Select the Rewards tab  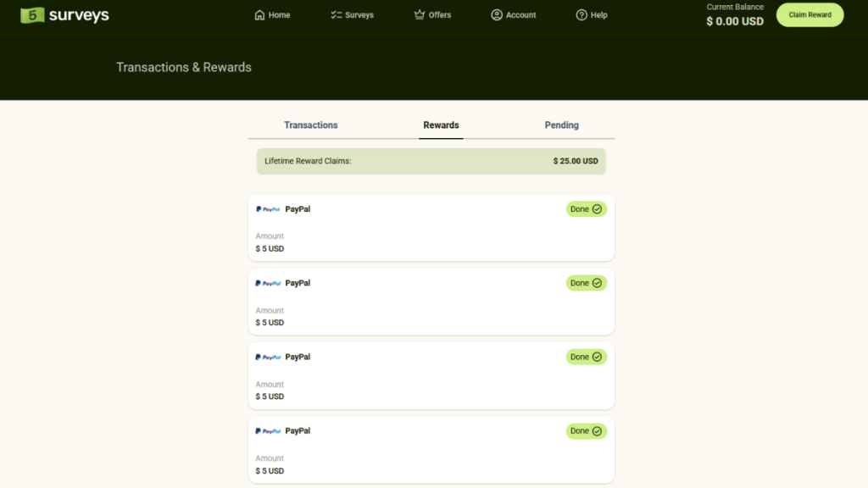coord(441,125)
